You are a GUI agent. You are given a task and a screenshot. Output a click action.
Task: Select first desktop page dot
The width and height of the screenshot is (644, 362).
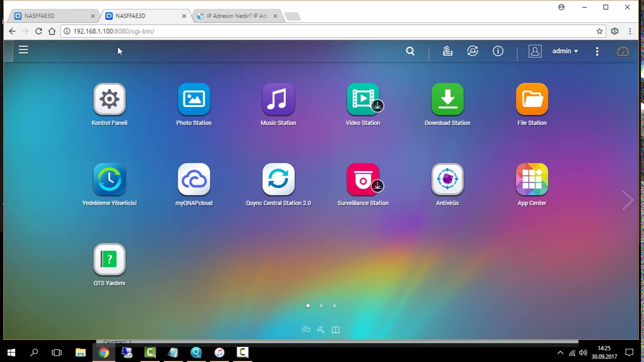[308, 305]
